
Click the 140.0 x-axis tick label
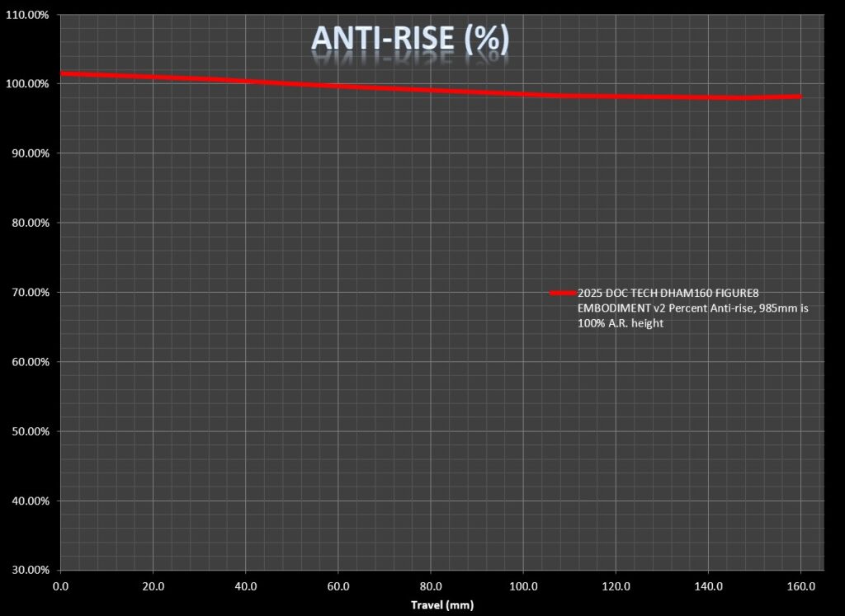[x=708, y=585]
